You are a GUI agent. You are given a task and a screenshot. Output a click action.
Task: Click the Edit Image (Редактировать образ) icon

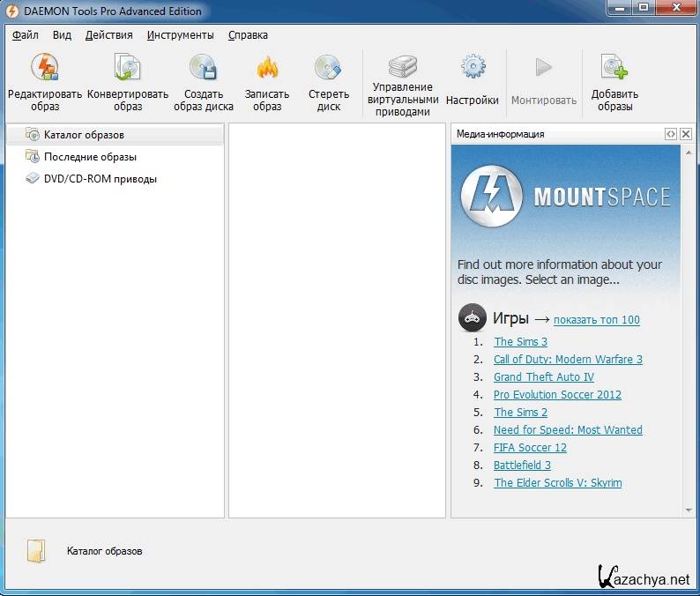point(44,69)
